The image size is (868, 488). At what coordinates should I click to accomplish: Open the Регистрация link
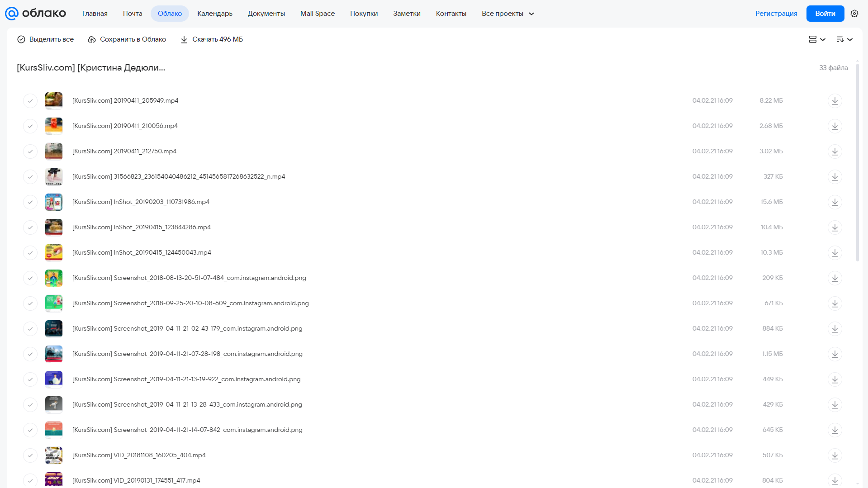[x=776, y=14]
